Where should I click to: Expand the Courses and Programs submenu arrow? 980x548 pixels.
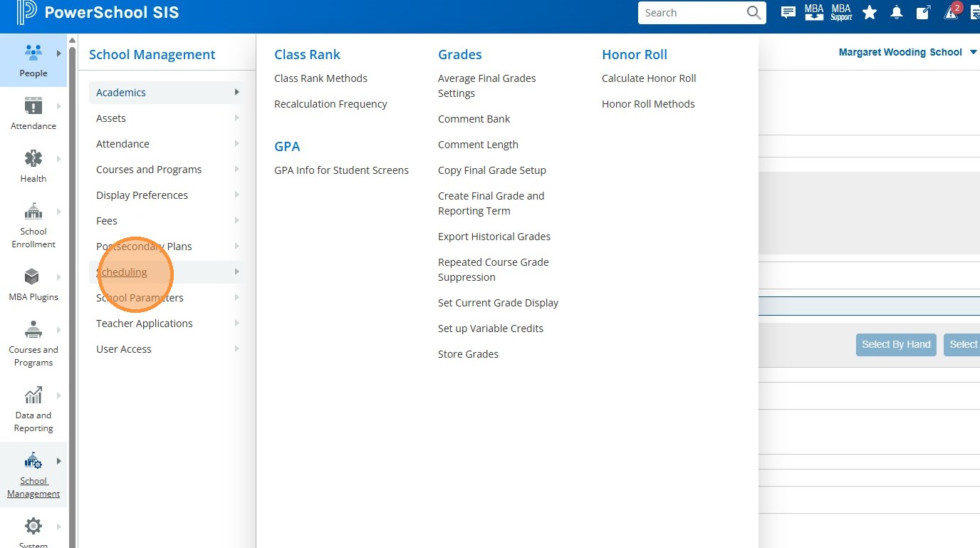pos(236,170)
